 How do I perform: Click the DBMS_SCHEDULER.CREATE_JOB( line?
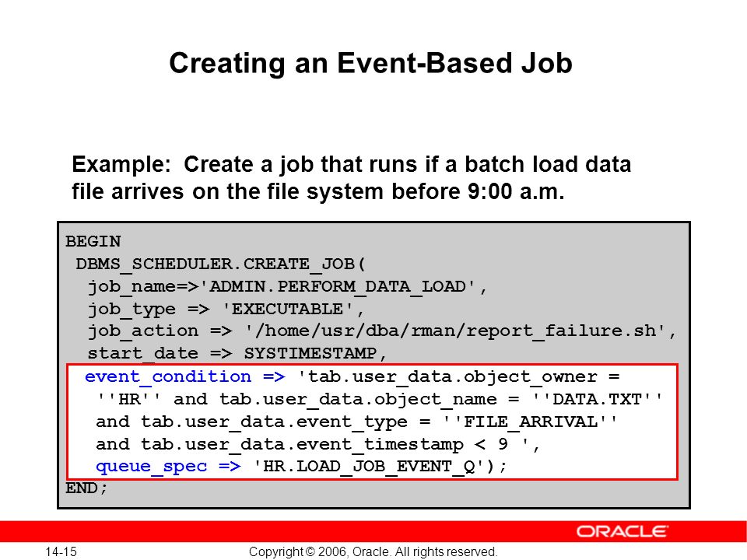(220, 264)
